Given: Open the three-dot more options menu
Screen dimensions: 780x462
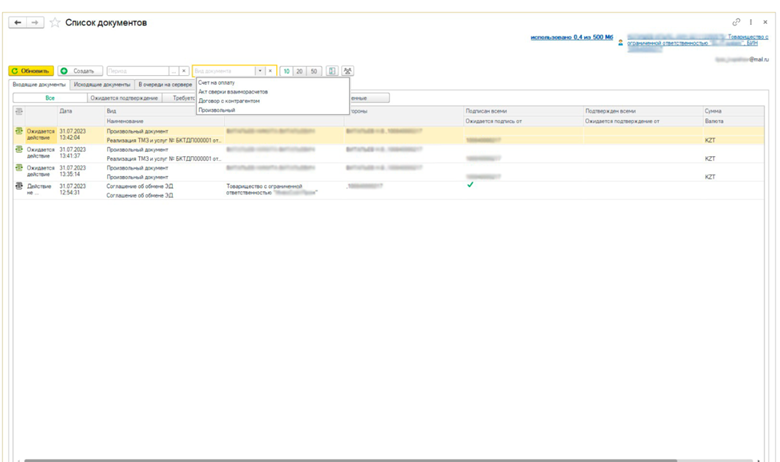Looking at the screenshot, I should point(750,21).
